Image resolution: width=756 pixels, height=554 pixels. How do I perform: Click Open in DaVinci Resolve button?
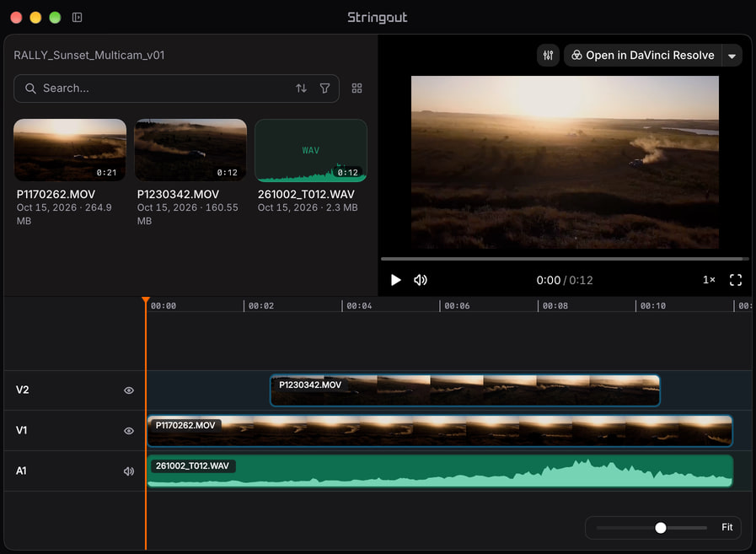point(643,56)
